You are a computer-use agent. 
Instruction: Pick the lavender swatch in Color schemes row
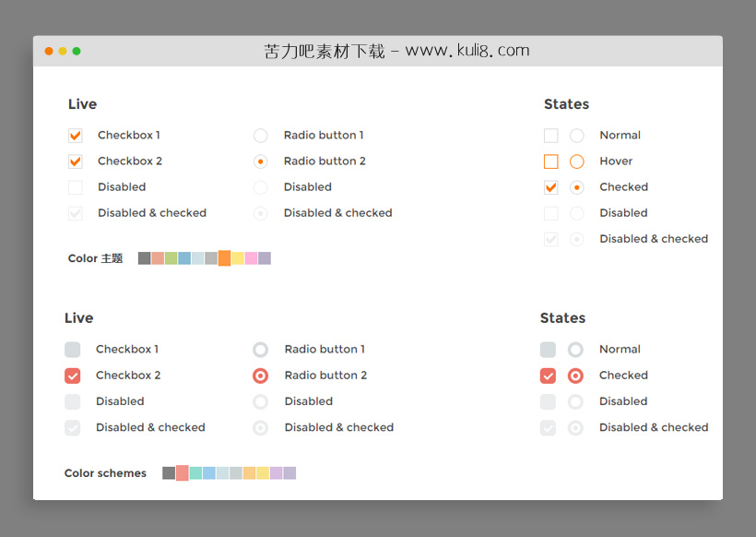click(277, 473)
